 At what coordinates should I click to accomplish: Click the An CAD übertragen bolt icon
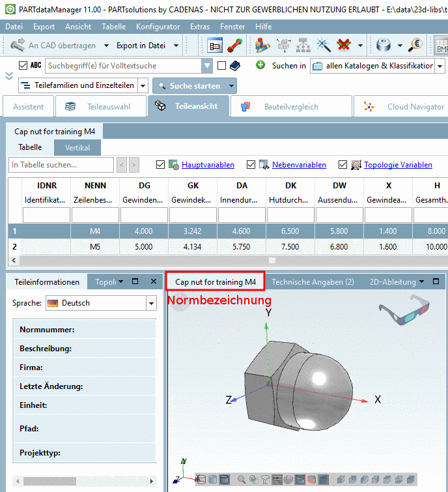[18, 45]
